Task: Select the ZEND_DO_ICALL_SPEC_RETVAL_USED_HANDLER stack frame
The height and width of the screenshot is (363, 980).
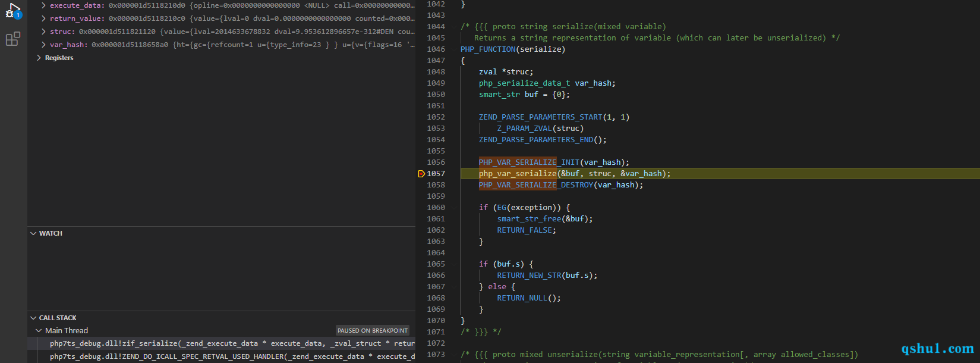Action: (x=221, y=356)
